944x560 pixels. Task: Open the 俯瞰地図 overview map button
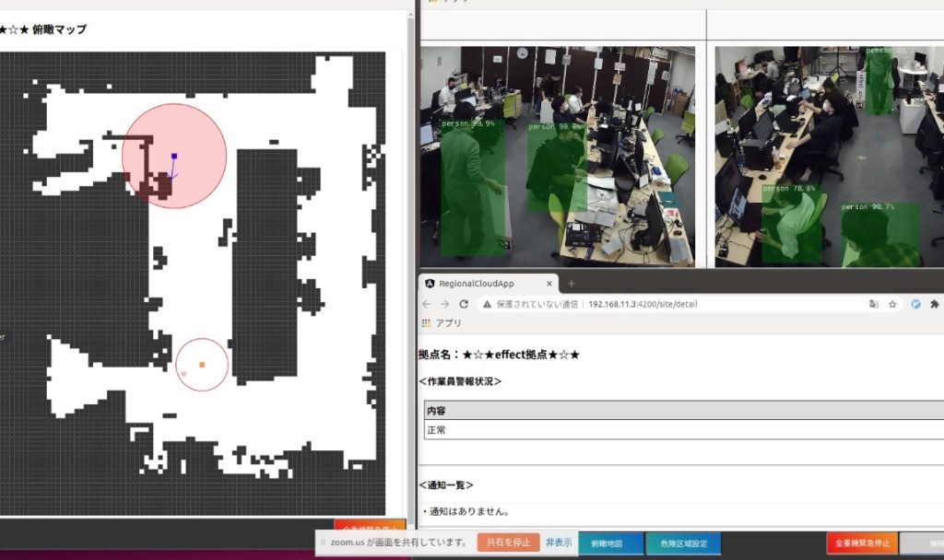coord(606,543)
